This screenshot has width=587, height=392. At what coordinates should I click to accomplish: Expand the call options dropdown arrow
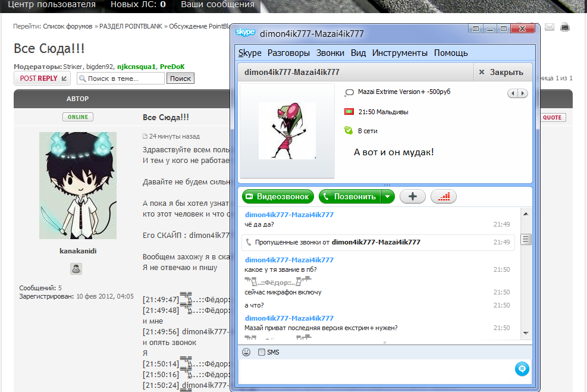pyautogui.click(x=388, y=196)
